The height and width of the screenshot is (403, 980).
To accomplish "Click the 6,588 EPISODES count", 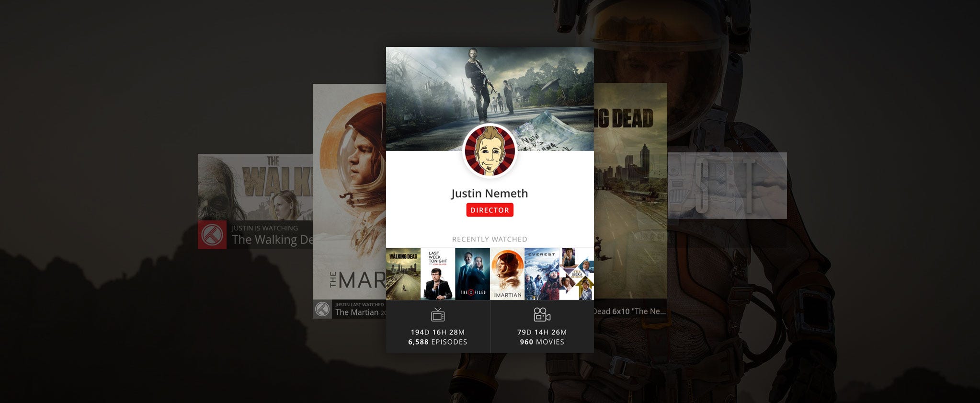I will tap(438, 342).
